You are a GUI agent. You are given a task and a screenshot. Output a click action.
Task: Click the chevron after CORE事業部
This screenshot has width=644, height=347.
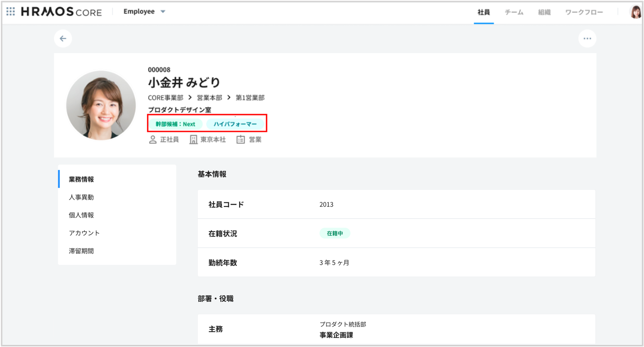pyautogui.click(x=190, y=98)
